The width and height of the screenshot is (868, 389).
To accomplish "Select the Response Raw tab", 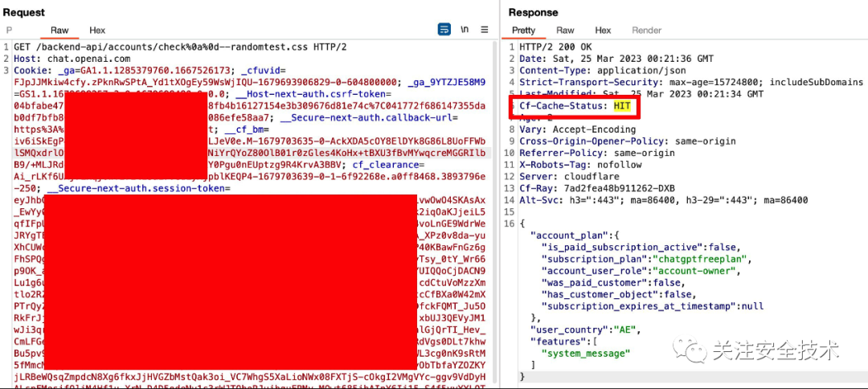I will pos(565,30).
